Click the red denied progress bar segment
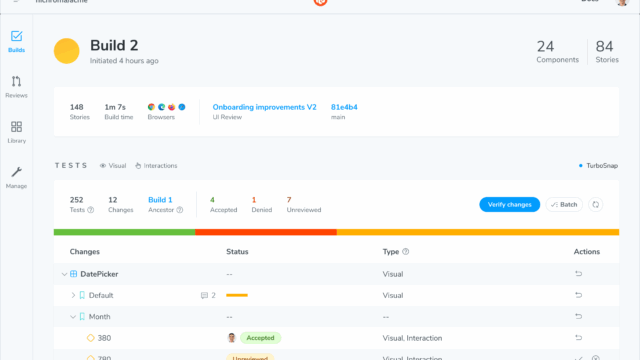 tap(266, 232)
